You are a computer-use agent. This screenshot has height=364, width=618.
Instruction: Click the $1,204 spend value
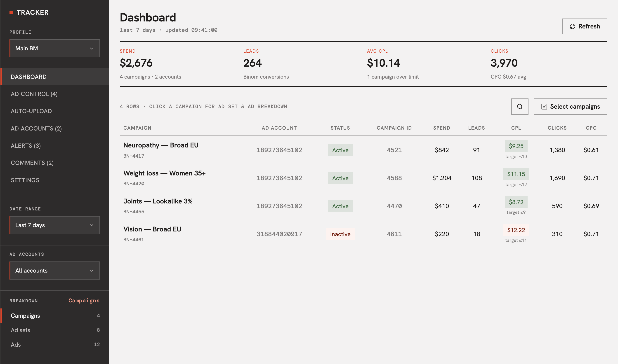pyautogui.click(x=441, y=178)
